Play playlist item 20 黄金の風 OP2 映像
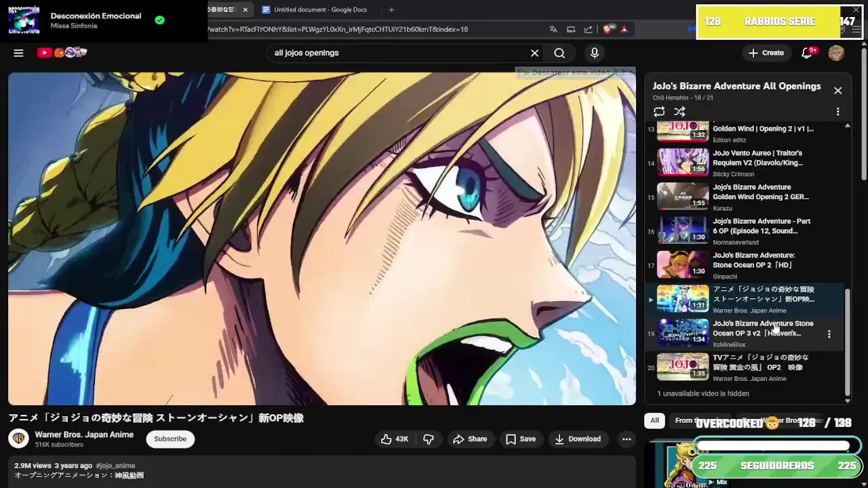This screenshot has width=868, height=488. point(746,367)
